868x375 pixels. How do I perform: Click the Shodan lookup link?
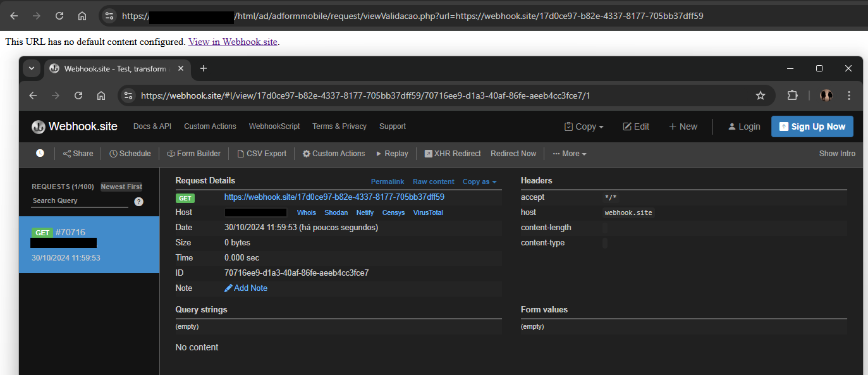[x=336, y=212]
